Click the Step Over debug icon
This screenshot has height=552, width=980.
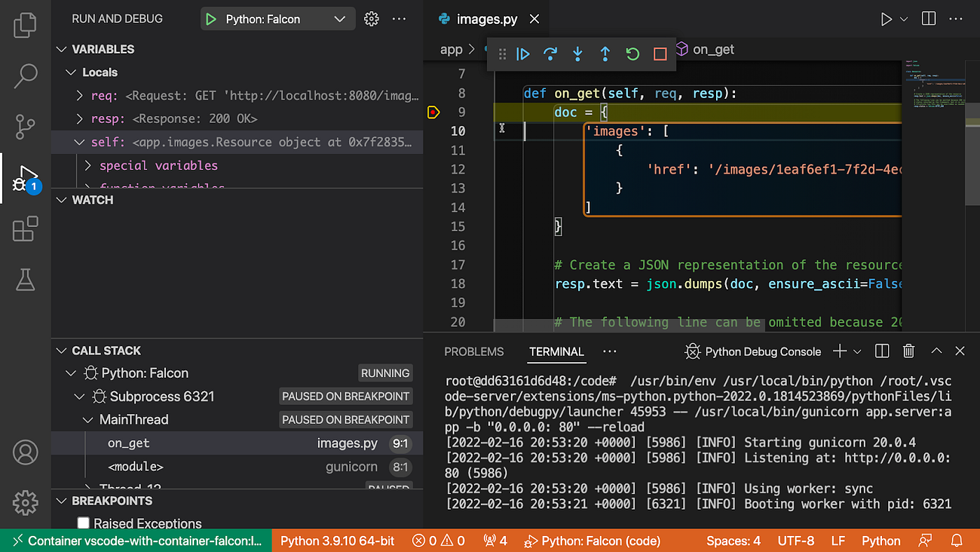coord(550,54)
